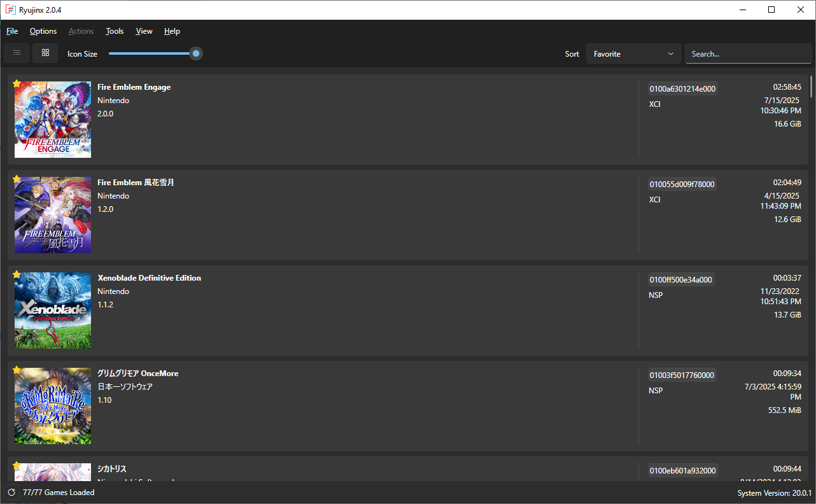Image resolution: width=816 pixels, height=504 pixels.
Task: Click title ID 0100ff500e34a000
Action: point(681,279)
